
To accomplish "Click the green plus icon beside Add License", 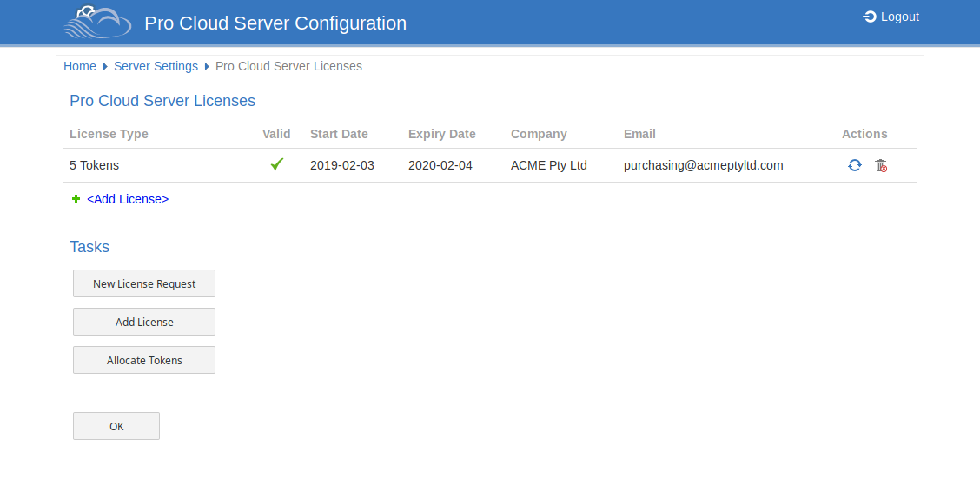I will [76, 199].
